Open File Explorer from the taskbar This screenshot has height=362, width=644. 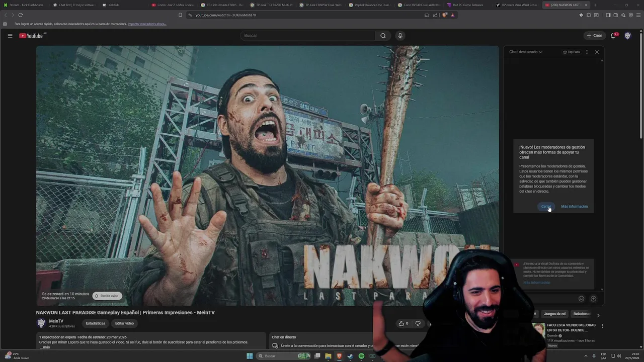point(328,356)
